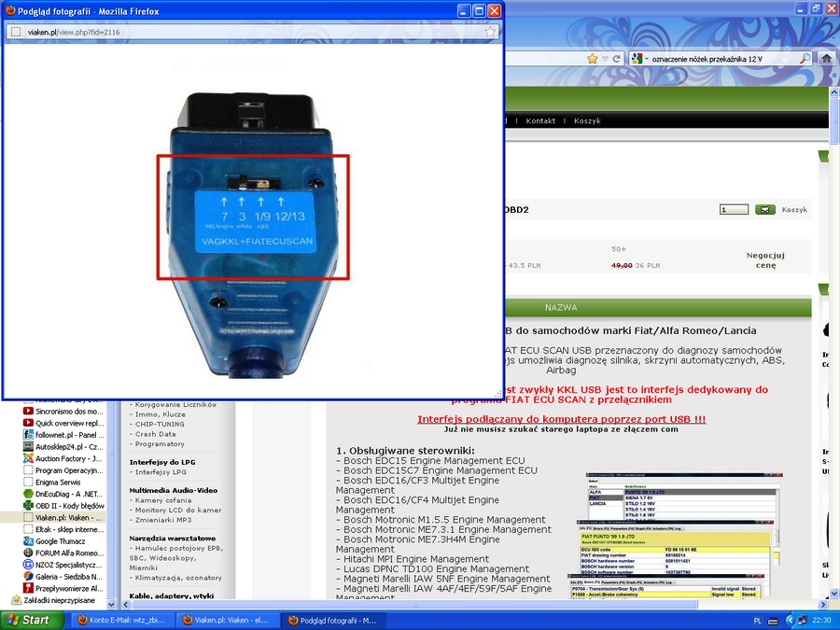The image size is (840, 630).
Task: Open the Program Operacyjn... bookmark
Action: (64, 470)
